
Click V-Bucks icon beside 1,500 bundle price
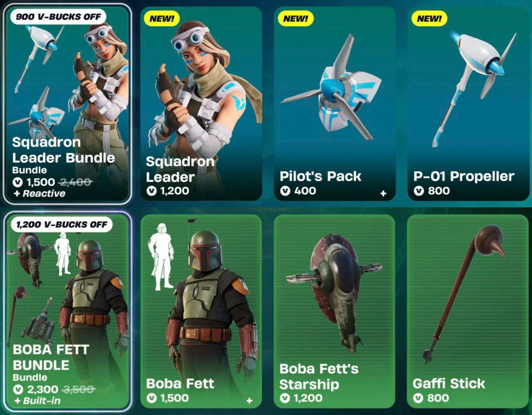click(18, 182)
